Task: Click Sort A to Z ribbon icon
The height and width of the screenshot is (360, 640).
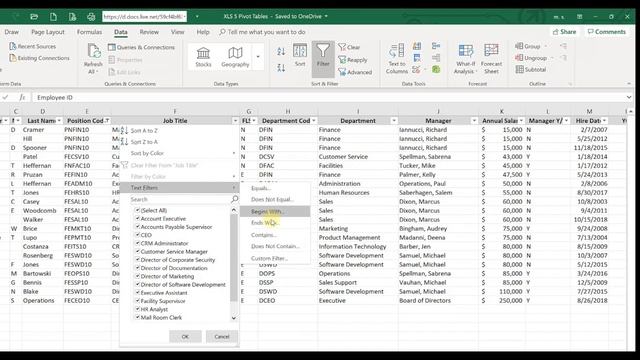Action: coord(281,51)
